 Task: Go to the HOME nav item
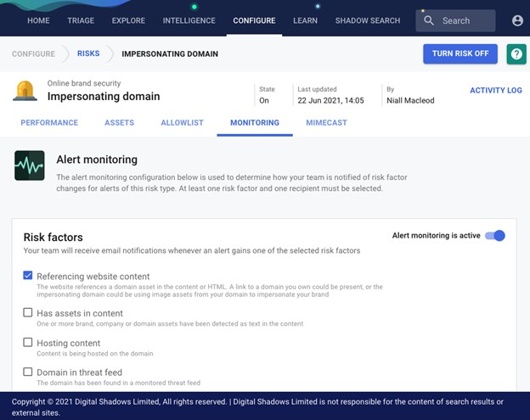(x=38, y=20)
